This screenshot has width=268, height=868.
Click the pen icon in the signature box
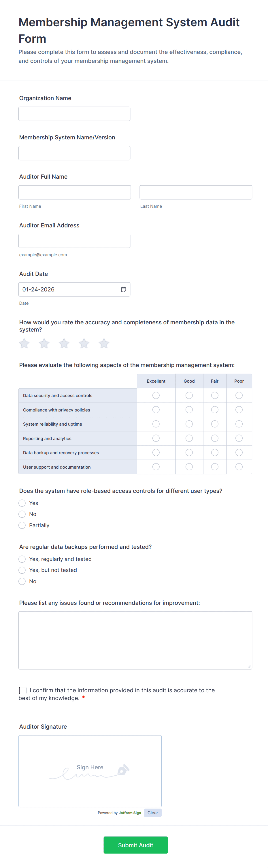click(123, 769)
